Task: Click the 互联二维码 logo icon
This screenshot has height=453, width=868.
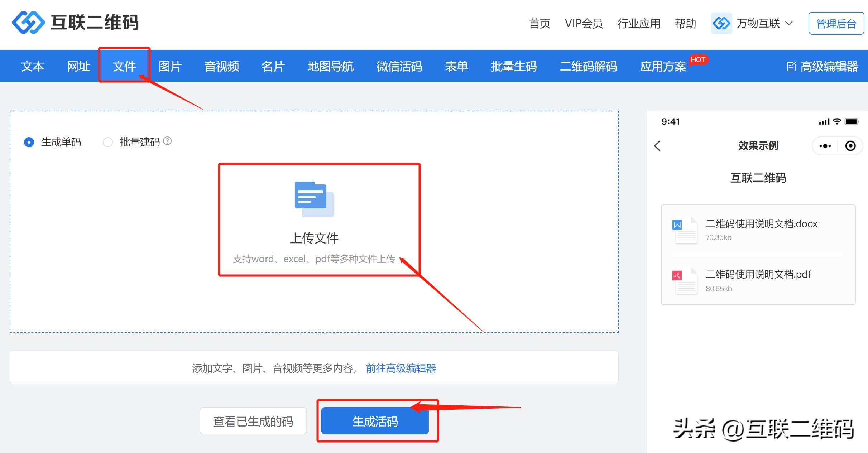Action: pyautogui.click(x=28, y=23)
